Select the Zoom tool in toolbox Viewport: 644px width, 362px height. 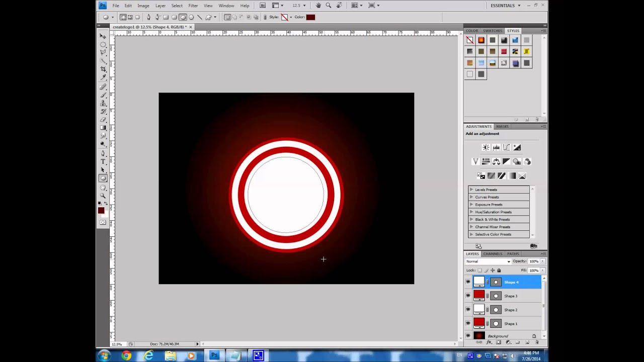coord(103,195)
